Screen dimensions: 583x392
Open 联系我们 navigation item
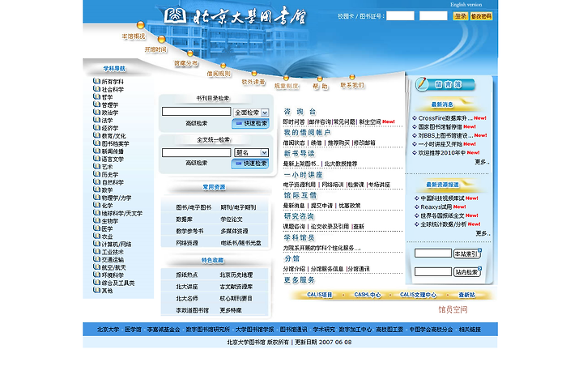(x=352, y=85)
